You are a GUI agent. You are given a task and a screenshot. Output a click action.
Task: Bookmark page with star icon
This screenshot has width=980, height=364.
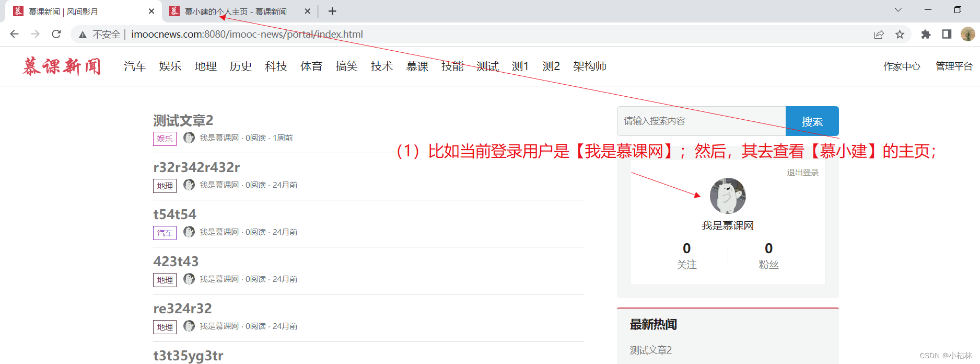pos(900,35)
